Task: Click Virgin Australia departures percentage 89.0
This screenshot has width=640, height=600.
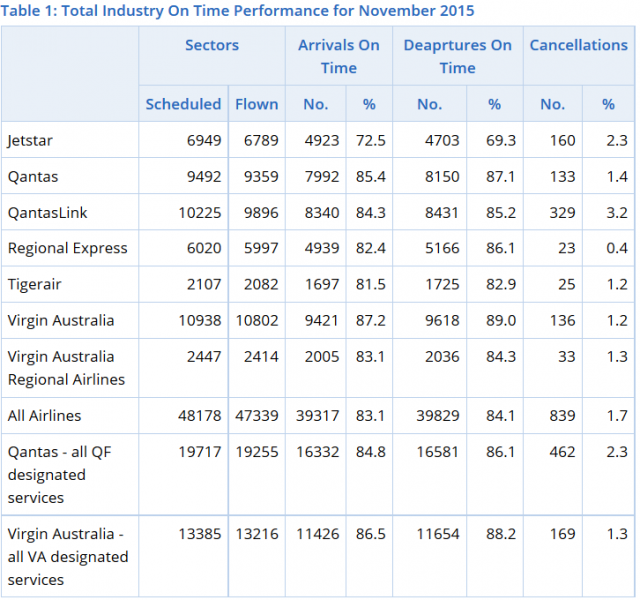Action: point(501,321)
